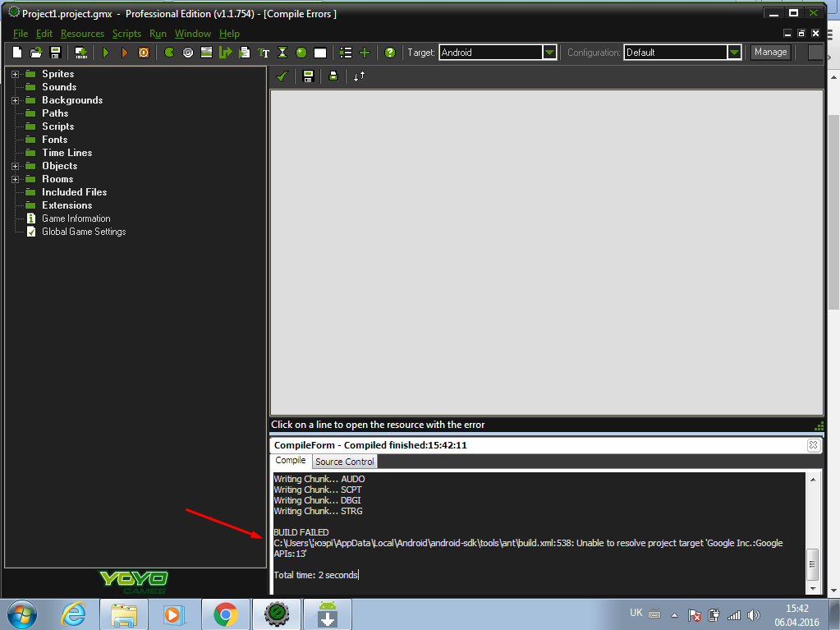Create a new sprite with Pac-Man icon

[169, 53]
